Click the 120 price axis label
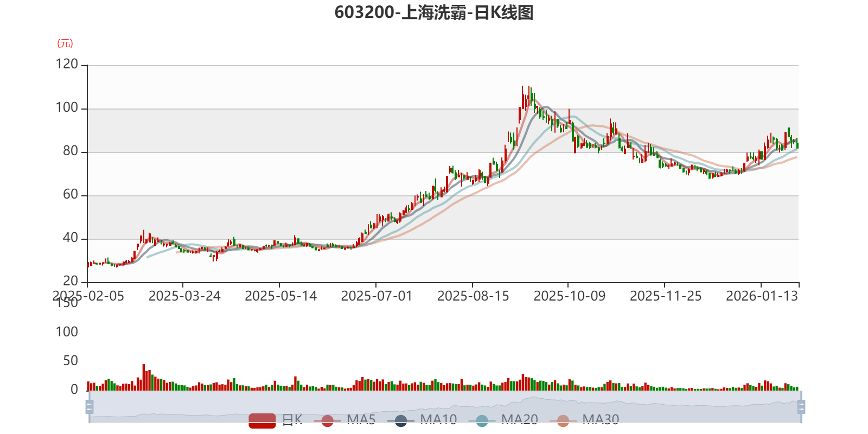The image size is (868, 434). coord(67,64)
